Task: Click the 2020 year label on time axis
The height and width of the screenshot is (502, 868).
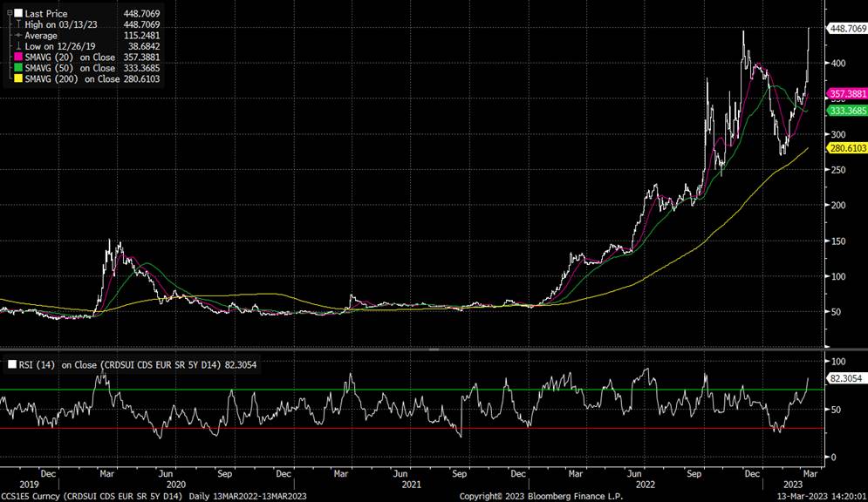Action: tap(176, 484)
